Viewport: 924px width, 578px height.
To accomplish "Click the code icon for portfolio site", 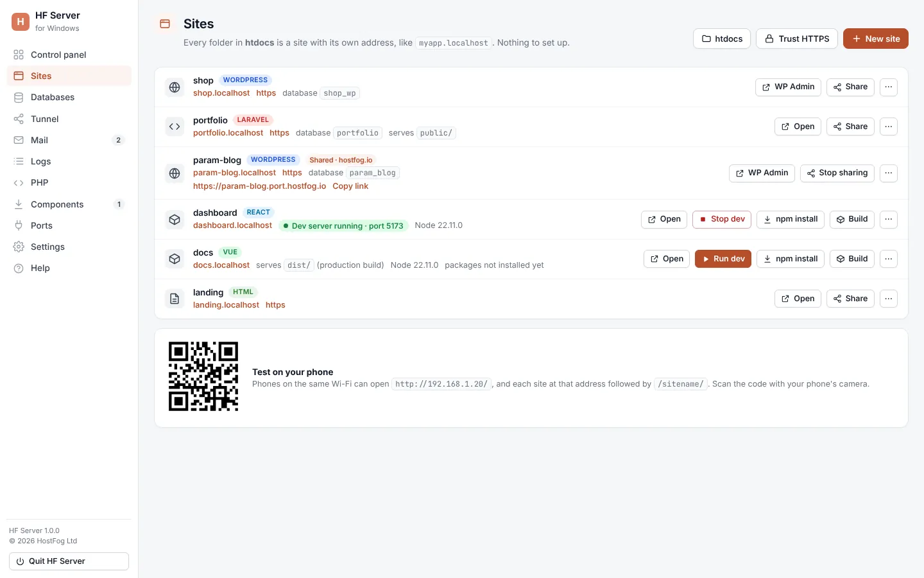I will (x=175, y=127).
